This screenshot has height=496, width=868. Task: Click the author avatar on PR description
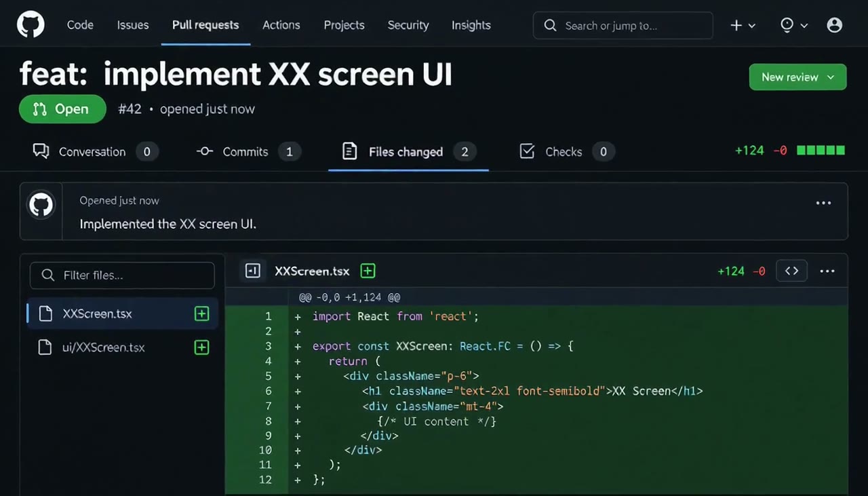[x=41, y=204]
